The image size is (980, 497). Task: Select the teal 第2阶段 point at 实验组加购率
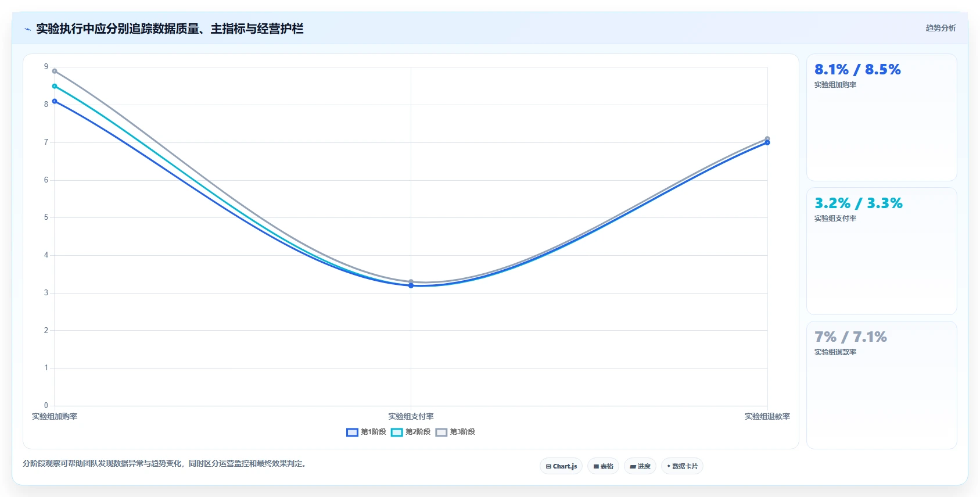(55, 86)
